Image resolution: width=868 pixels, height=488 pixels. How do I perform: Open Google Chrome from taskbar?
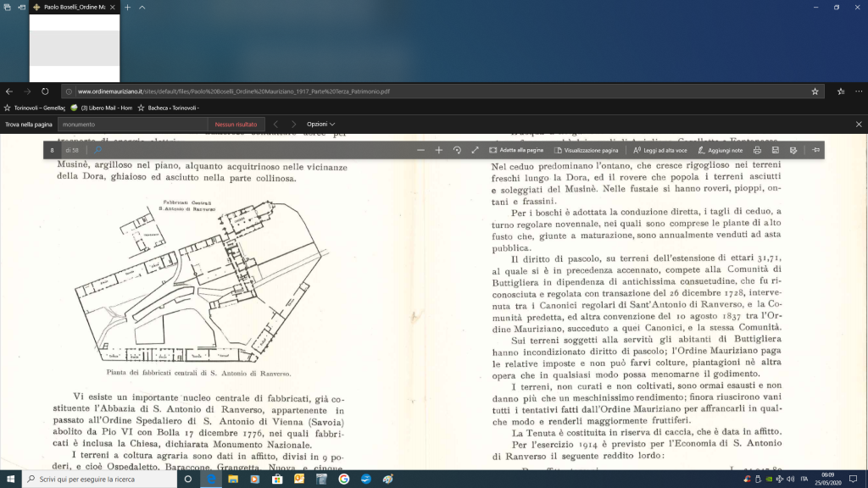pyautogui.click(x=344, y=480)
